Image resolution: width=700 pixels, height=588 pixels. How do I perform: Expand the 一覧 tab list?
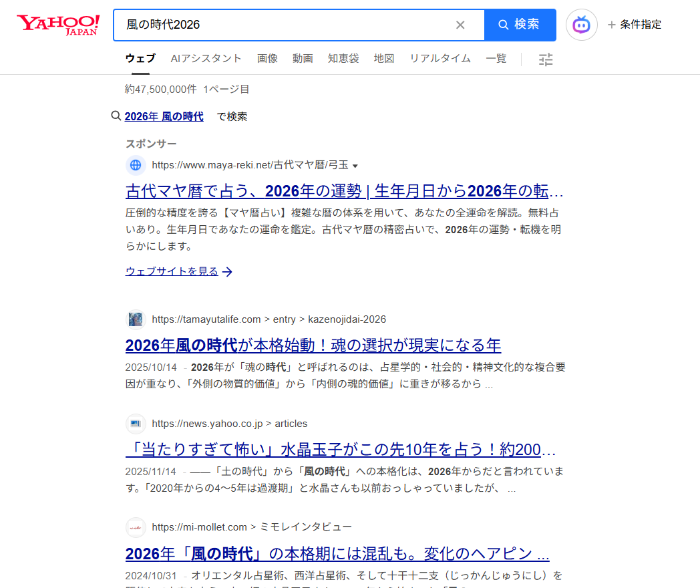[x=496, y=59]
